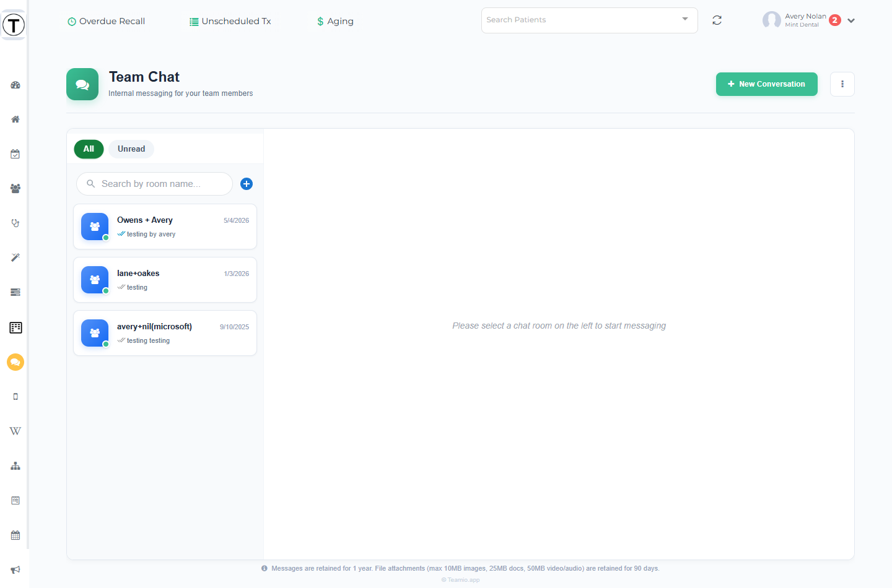Open the Overdue Recall link
This screenshot has width=892, height=588.
tap(106, 21)
